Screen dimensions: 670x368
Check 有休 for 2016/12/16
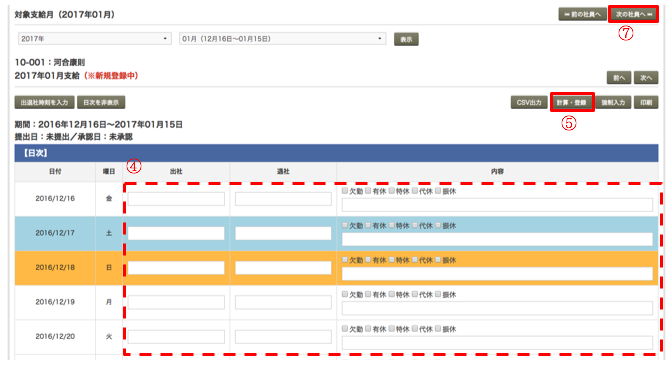point(368,191)
